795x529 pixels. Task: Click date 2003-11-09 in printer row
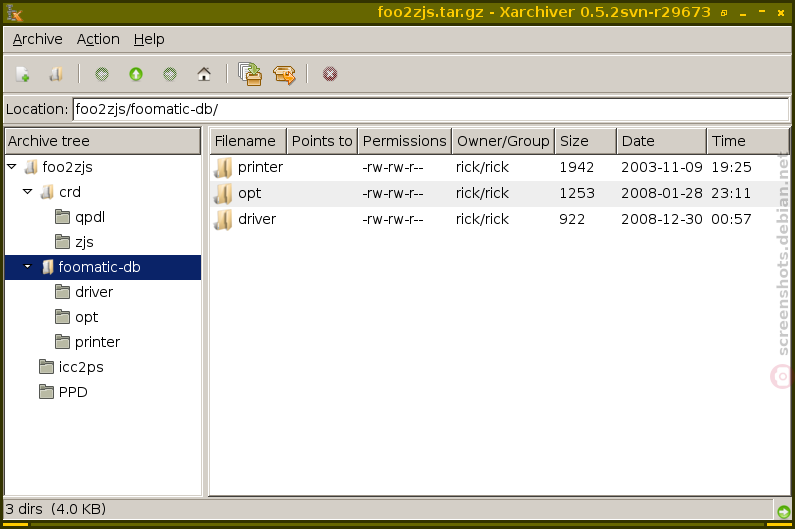click(662, 167)
